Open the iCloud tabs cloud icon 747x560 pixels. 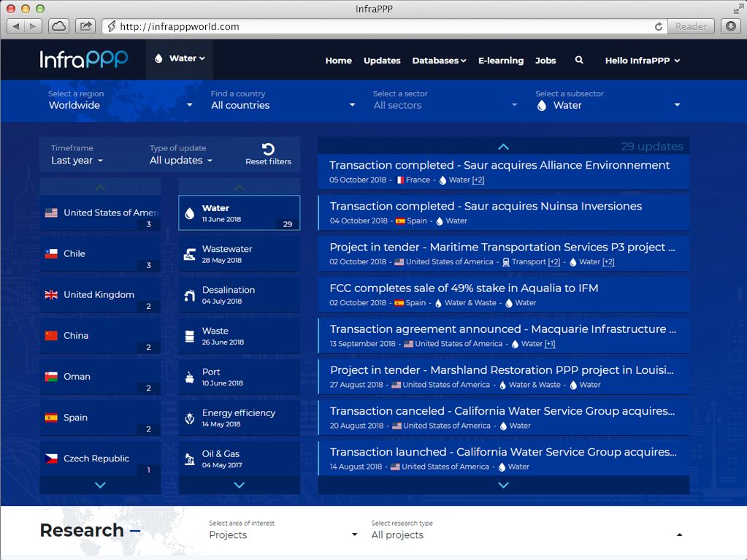[59, 26]
